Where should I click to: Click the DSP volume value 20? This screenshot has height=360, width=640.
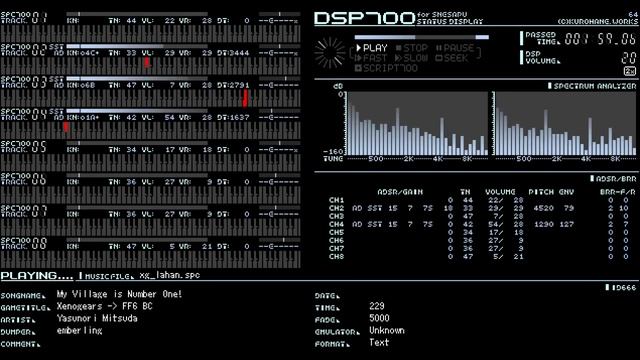click(629, 58)
